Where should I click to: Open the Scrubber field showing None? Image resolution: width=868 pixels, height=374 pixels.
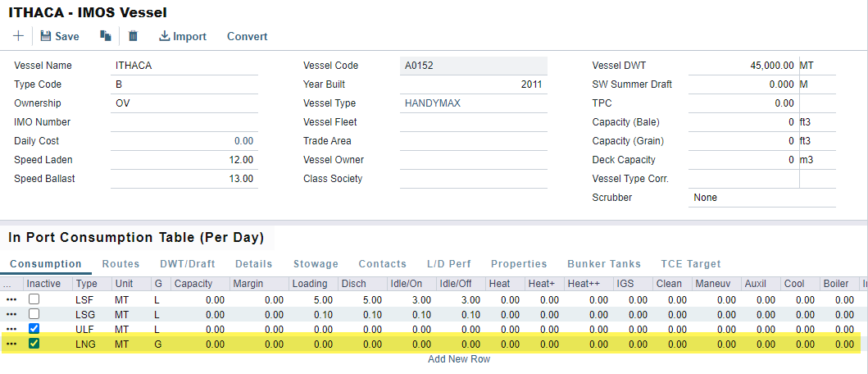(761, 198)
